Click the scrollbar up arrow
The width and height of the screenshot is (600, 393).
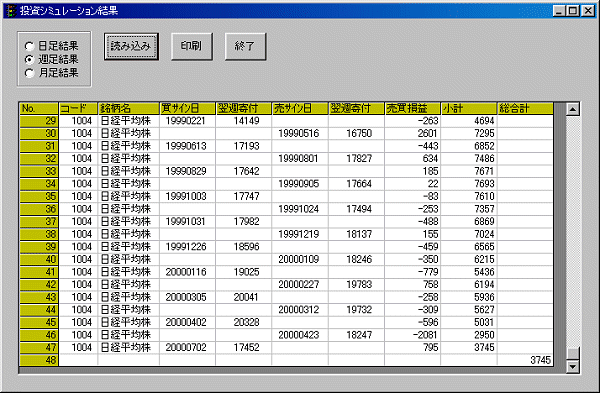tap(573, 109)
